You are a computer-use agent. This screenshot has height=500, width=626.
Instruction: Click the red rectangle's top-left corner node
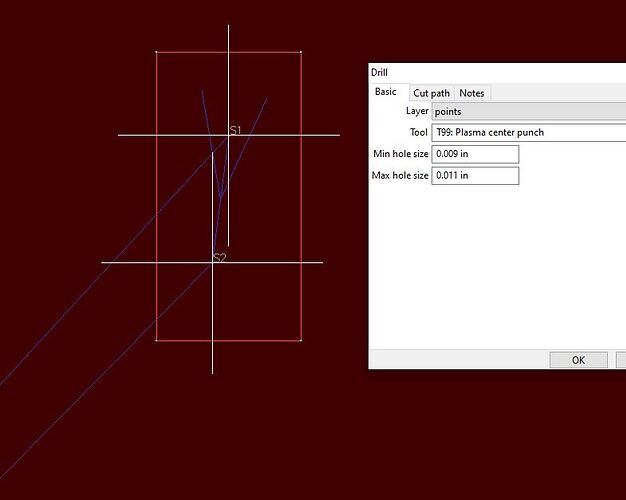coord(157,52)
